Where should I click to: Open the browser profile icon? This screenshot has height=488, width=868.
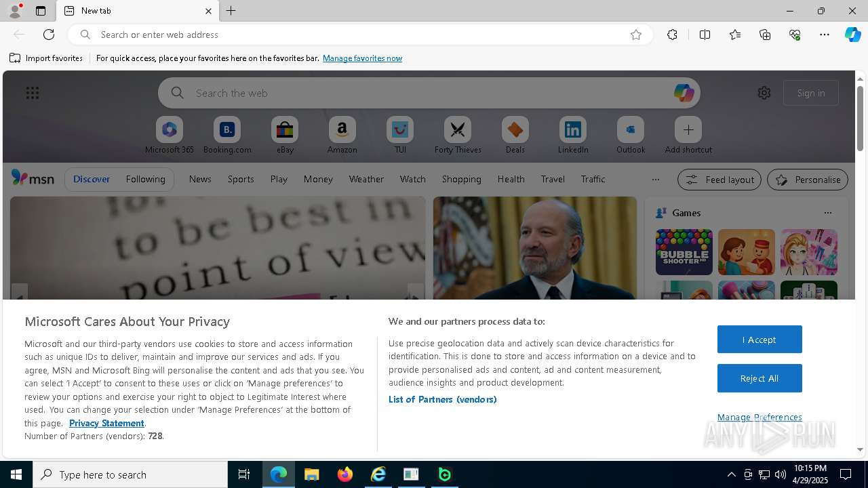tap(15, 11)
